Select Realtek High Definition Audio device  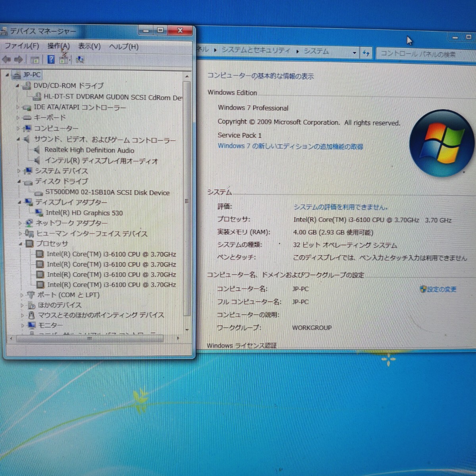(x=89, y=150)
